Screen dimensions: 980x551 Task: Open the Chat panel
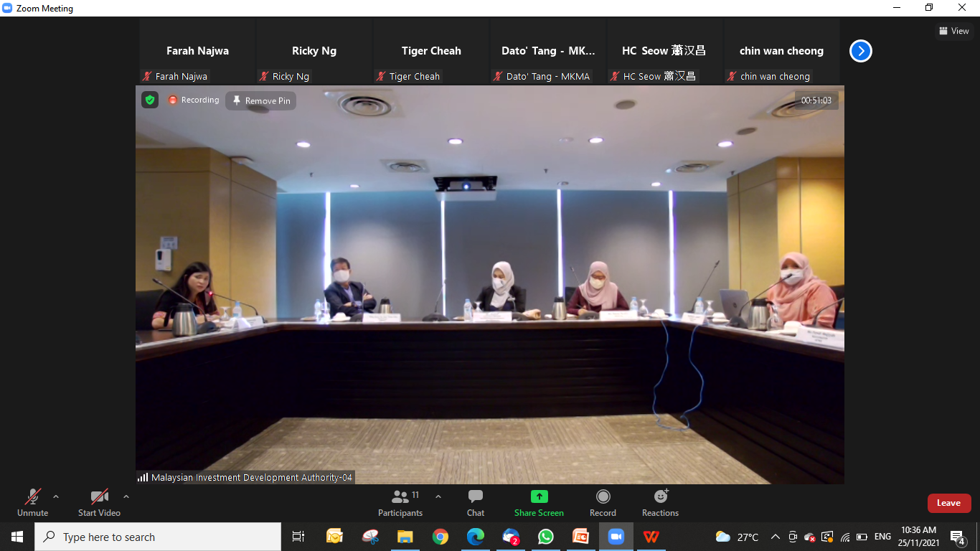(476, 502)
